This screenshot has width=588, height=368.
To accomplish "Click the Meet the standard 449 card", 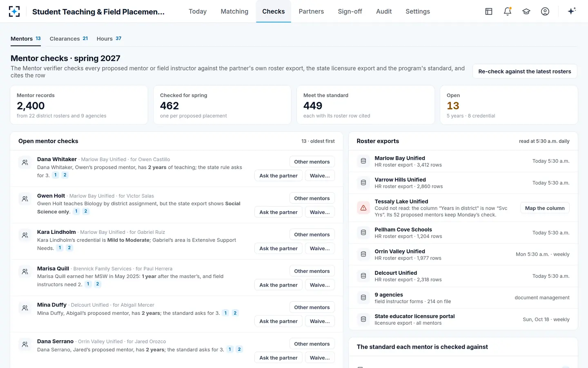I will 365,105.
